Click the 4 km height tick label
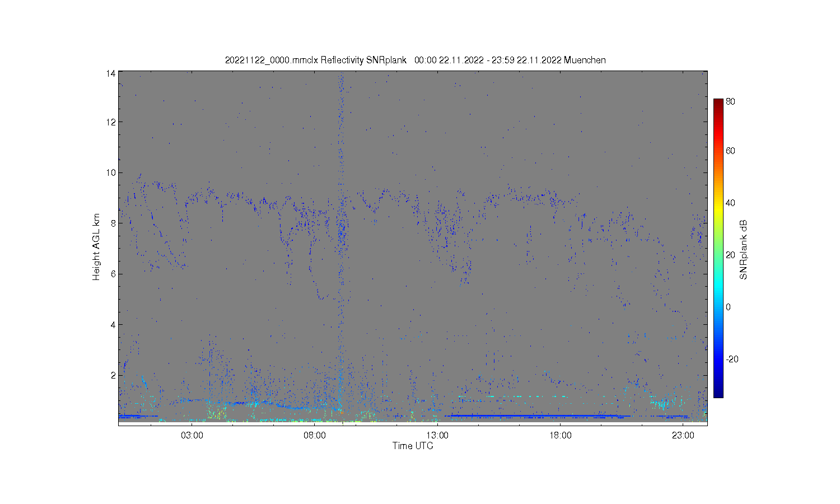Viewport: 840px width, 504px height. click(114, 324)
